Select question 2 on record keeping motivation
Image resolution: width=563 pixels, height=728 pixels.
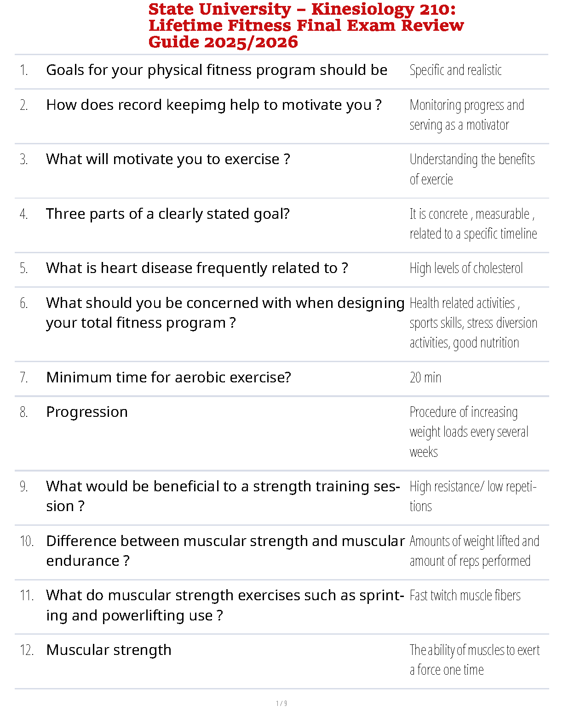214,105
